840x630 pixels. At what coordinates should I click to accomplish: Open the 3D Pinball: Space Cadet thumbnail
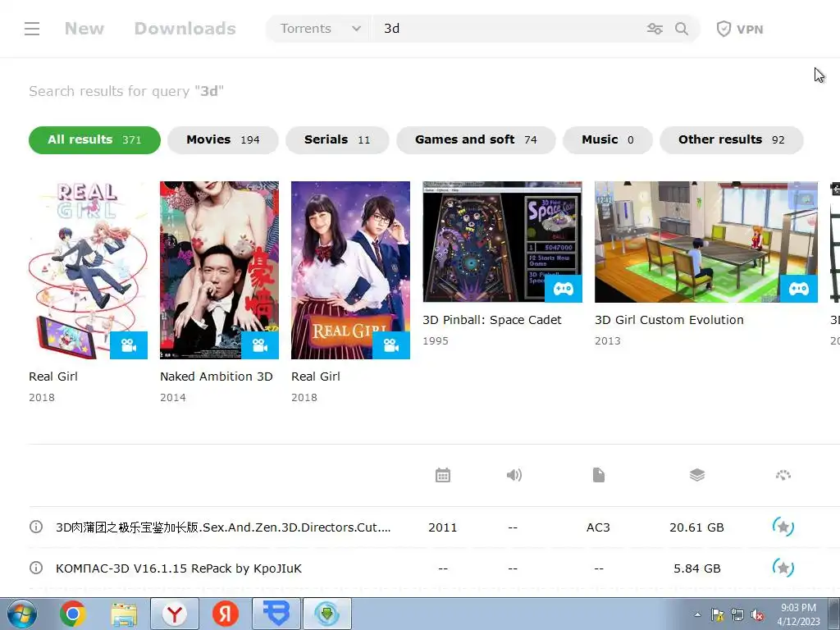503,242
